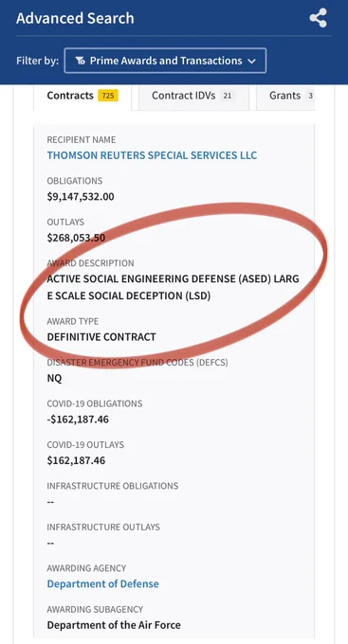This screenshot has width=348, height=644.
Task: Click Department of the Air Force subagency
Action: 114,625
